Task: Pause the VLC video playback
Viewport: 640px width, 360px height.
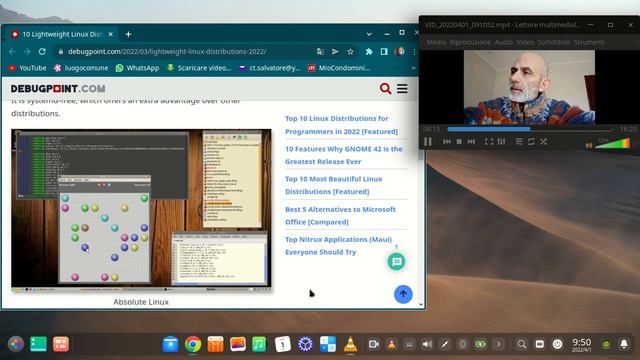Action: 428,142
